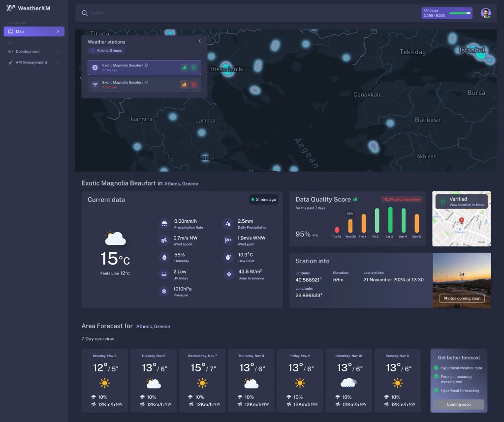Click the 21 November 2024 at 13:30 text
Viewport: 504px width, 422px height.
coord(393,280)
